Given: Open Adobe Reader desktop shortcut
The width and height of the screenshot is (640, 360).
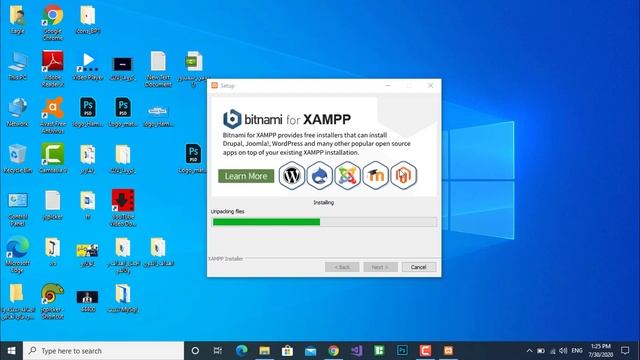Looking at the screenshot, I should (x=53, y=69).
